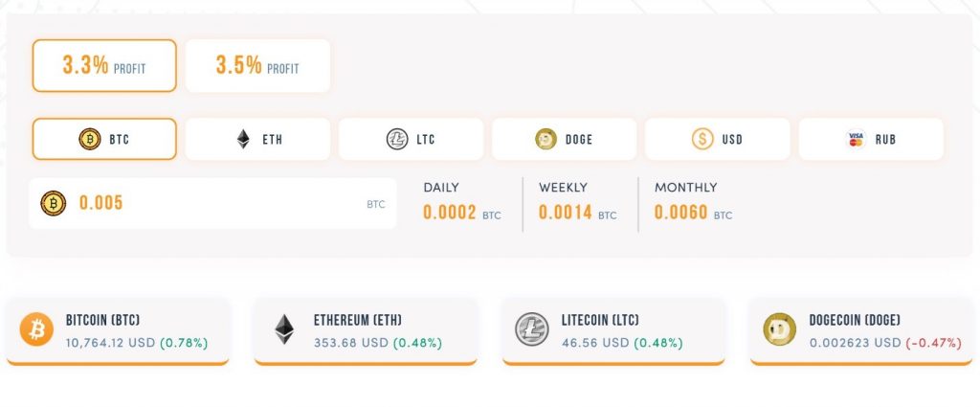Select the 3.5% profit plan

257,66
